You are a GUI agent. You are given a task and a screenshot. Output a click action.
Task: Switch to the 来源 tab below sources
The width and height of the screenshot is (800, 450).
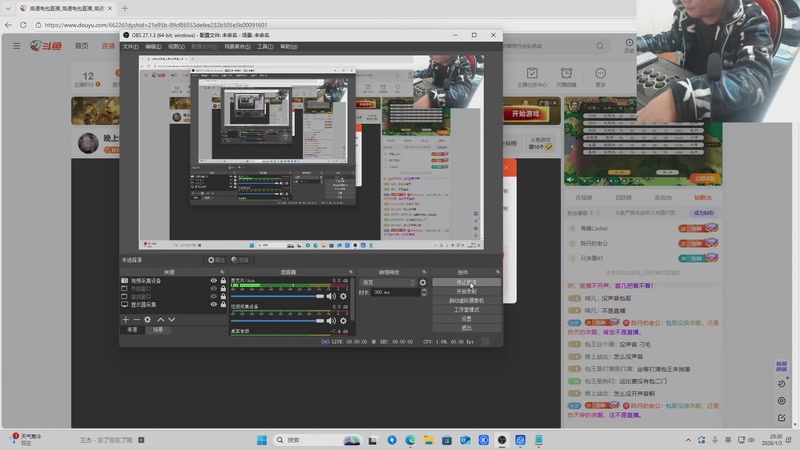[132, 330]
